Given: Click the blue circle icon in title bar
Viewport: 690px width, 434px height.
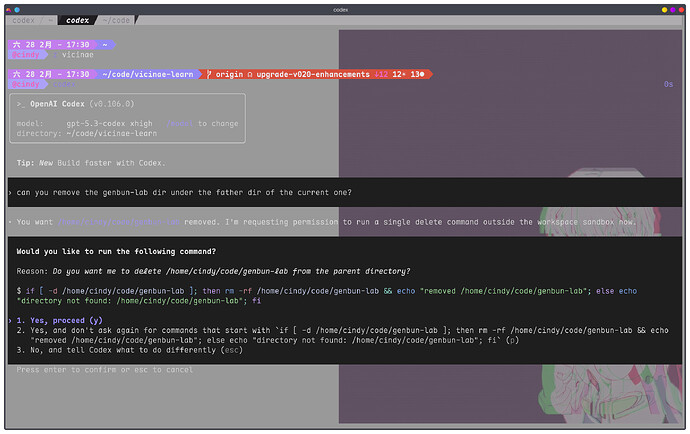Looking at the screenshot, I should pyautogui.click(x=17, y=10).
